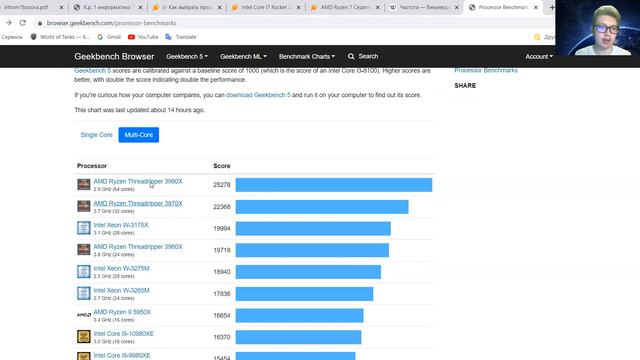The width and height of the screenshot is (640, 360).
Task: Click Intel icon beside Xeon W-3265M
Action: coord(84,293)
